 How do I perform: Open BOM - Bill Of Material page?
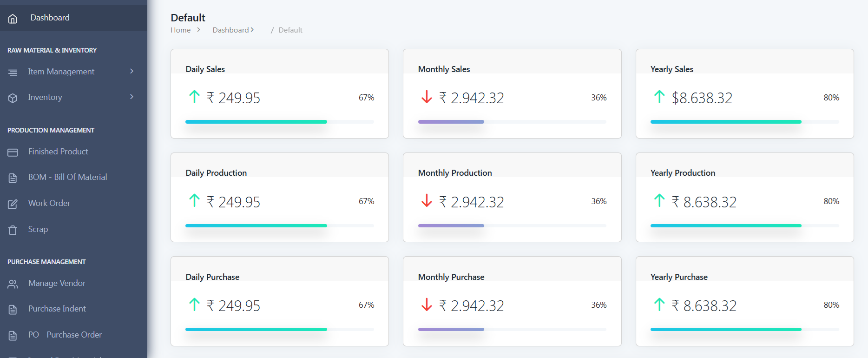(67, 177)
